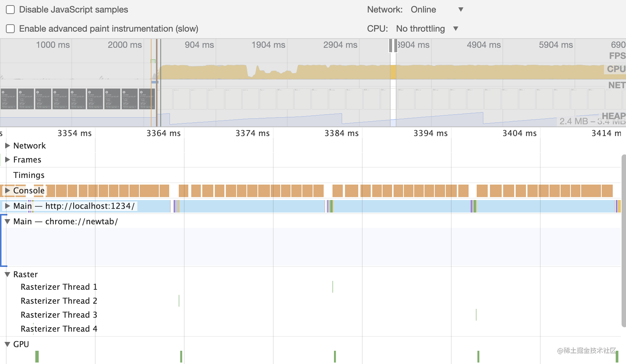Click the 3364 ms ruler mark
The width and height of the screenshot is (626, 364).
click(x=164, y=133)
